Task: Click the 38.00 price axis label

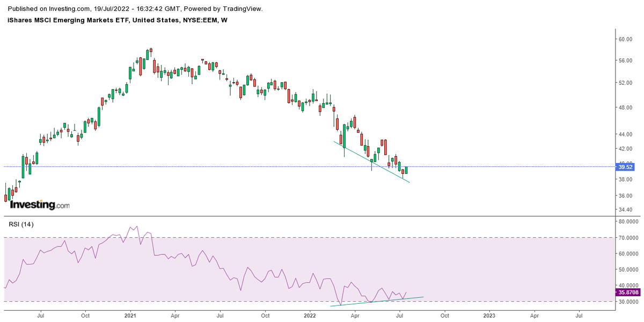Action: [626, 180]
